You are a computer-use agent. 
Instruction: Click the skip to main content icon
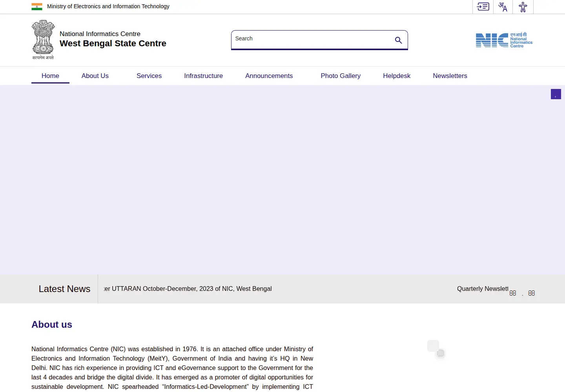coord(483,7)
